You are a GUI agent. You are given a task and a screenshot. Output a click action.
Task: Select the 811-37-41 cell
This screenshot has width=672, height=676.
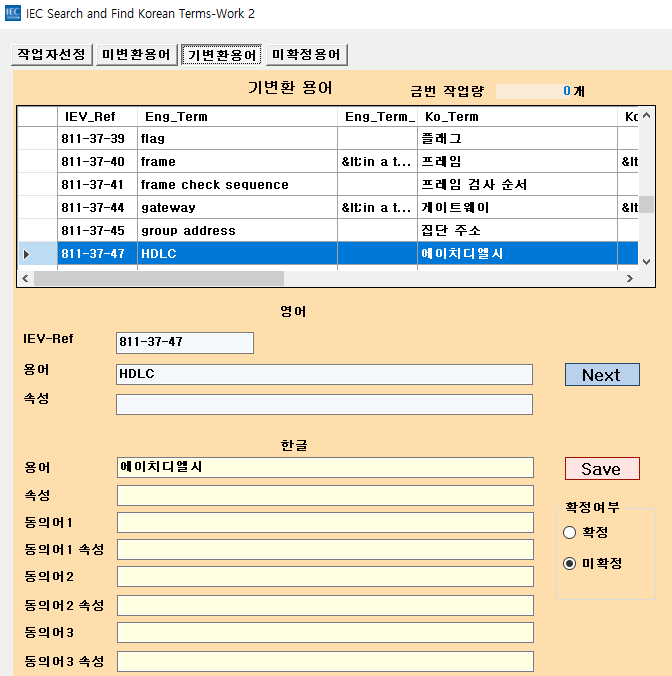coord(97,185)
